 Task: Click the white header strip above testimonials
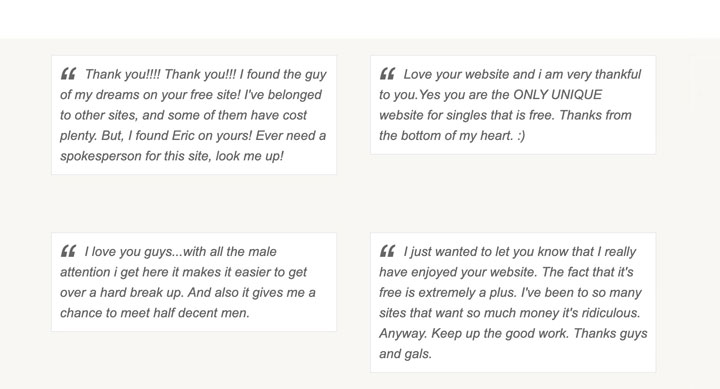click(x=360, y=19)
